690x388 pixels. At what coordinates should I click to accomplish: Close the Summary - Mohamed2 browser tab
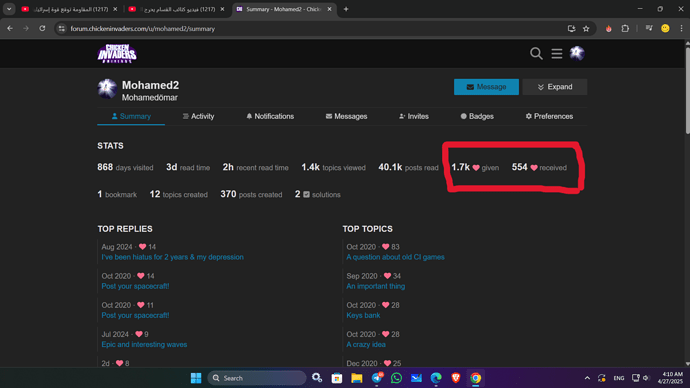[x=329, y=9]
